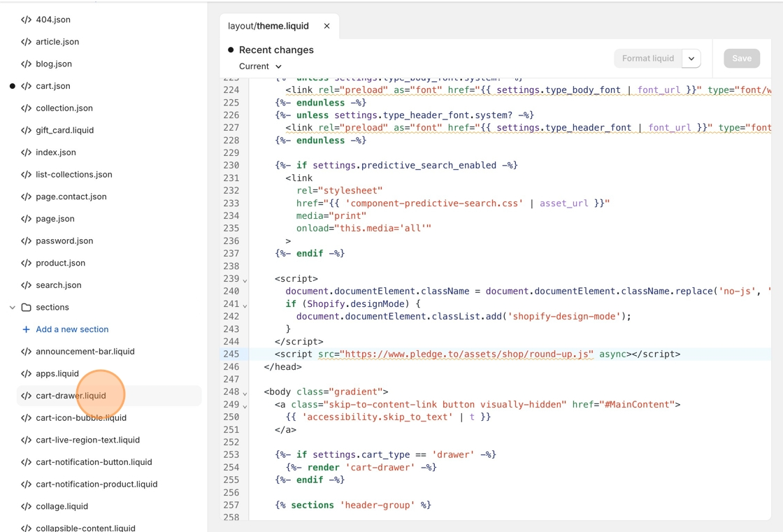Viewport: 783px width, 532px height.
Task: Open the modified cart.json file
Action: pyautogui.click(x=53, y=86)
